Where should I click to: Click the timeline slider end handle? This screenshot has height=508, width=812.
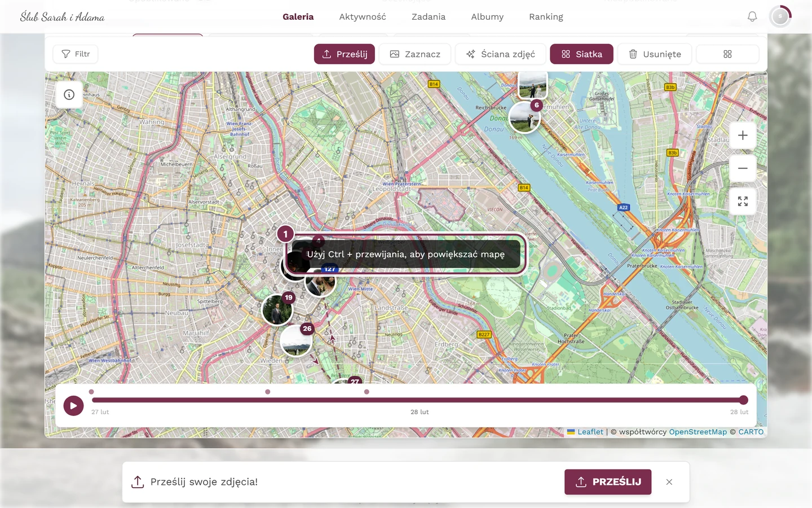coord(744,400)
